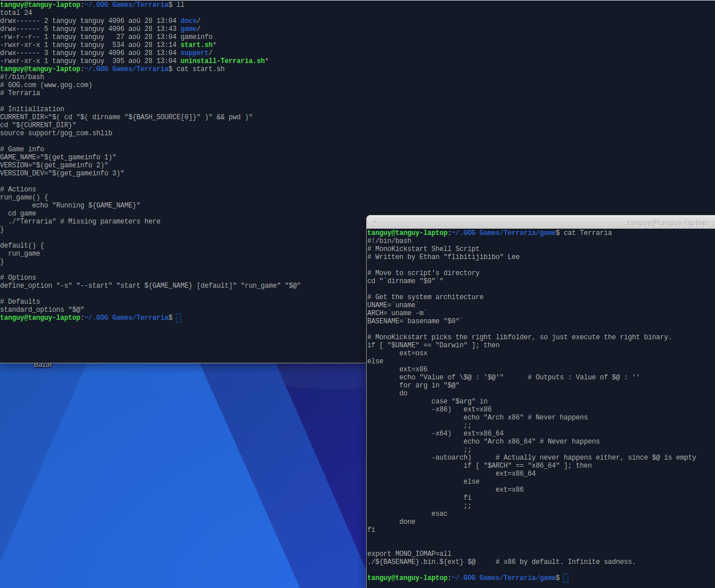Click 'run_game() {' function definition
The height and width of the screenshot is (588, 715).
[x=24, y=197]
